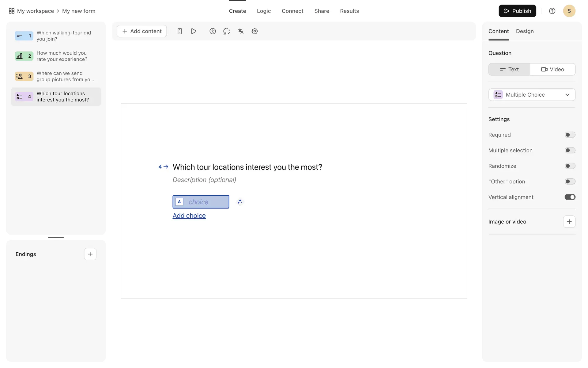
Task: Click the play preview icon in toolbar
Action: point(194,31)
